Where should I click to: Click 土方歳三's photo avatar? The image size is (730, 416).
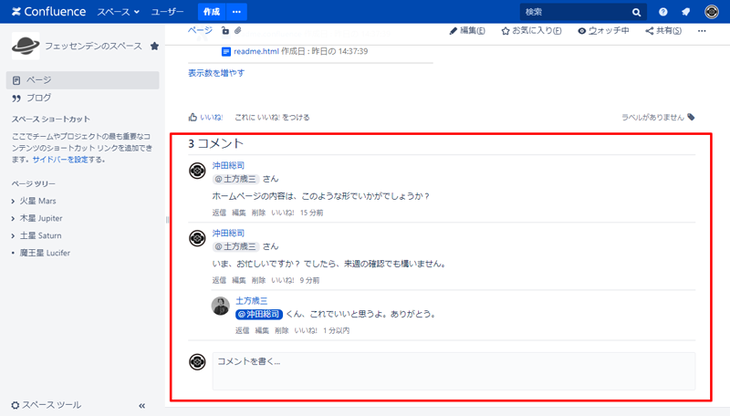click(220, 306)
